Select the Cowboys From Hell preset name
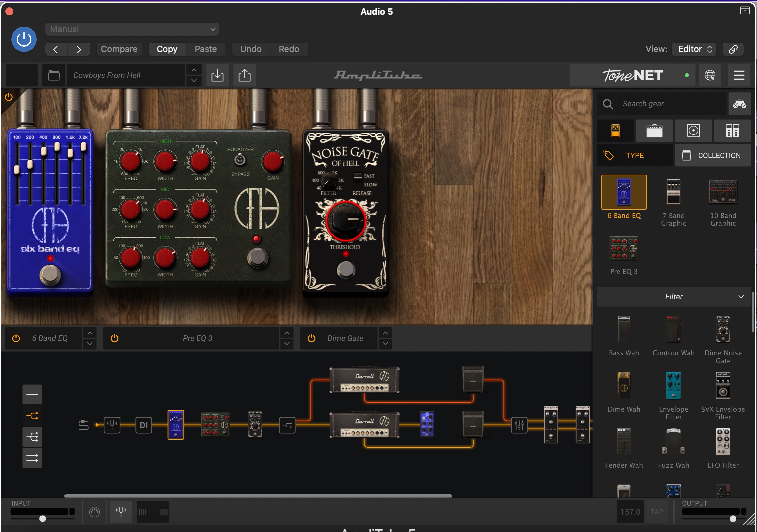 point(126,75)
